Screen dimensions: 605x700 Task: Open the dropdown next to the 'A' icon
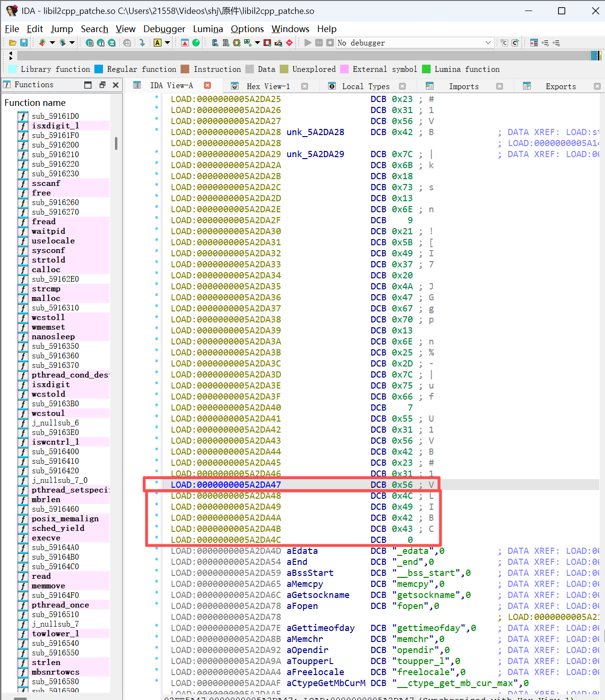[167, 43]
